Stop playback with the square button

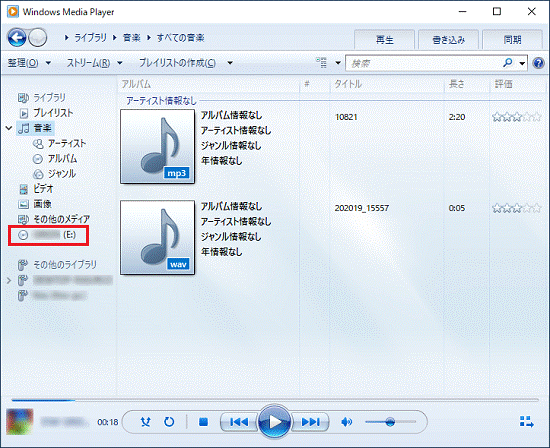[203, 422]
